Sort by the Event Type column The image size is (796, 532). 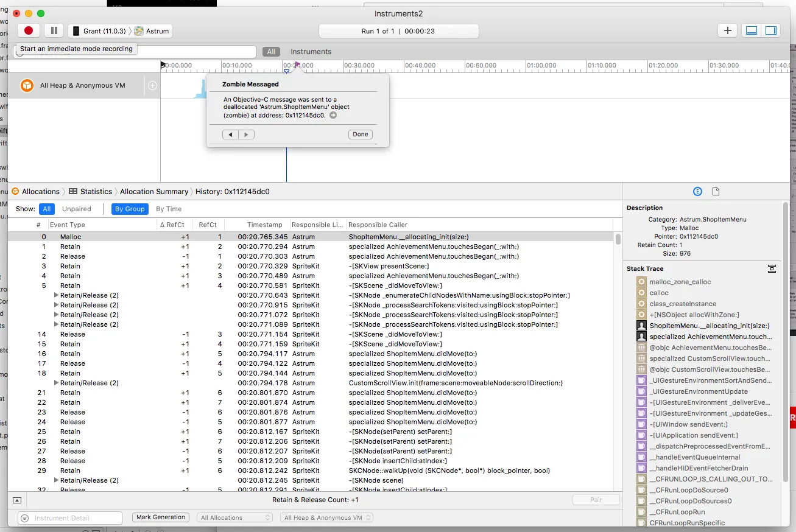click(102, 225)
